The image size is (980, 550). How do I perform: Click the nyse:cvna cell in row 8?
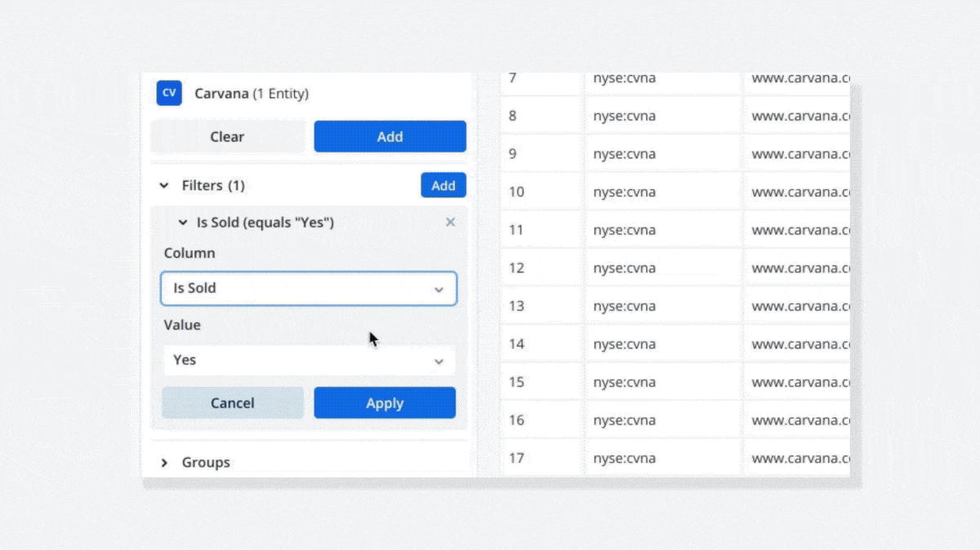pos(662,116)
